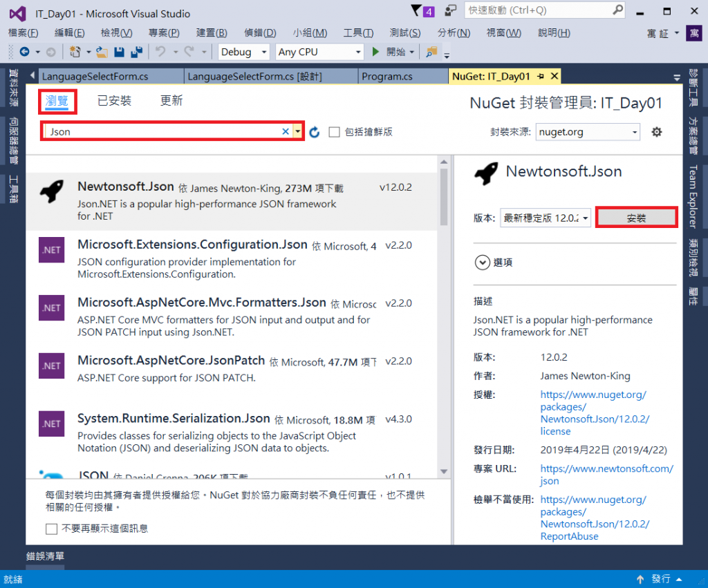708x588 pixels.
Task: Click the Save All icon
Action: 136,53
